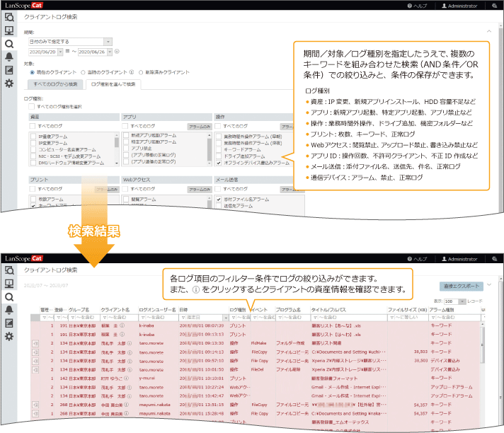504x433 pixels.
Task: Click the calendar icon after start date 2020/06/20
Action: (65, 52)
